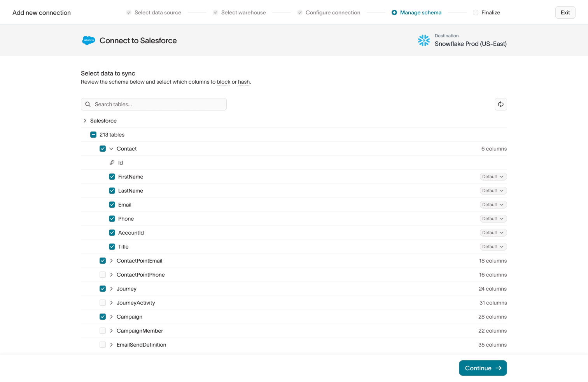588x382 pixels.
Task: Go to the Manage schema step
Action: [x=420, y=12]
